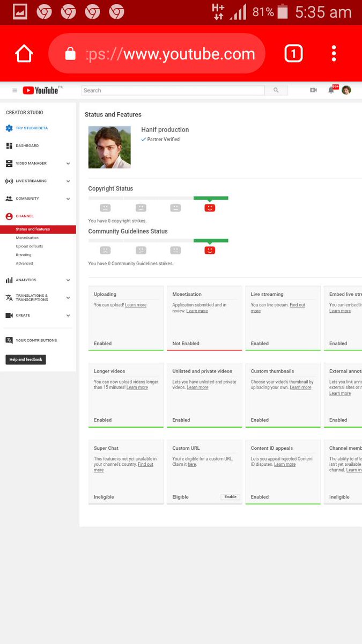This screenshot has height=644, width=362.
Task: Open Chrome three-dot overflow menu
Action: point(334,53)
